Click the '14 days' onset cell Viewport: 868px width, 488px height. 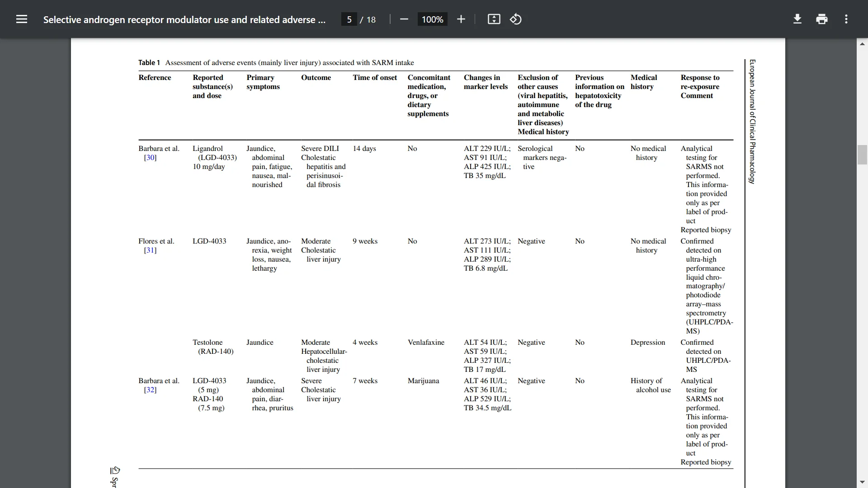coord(364,149)
